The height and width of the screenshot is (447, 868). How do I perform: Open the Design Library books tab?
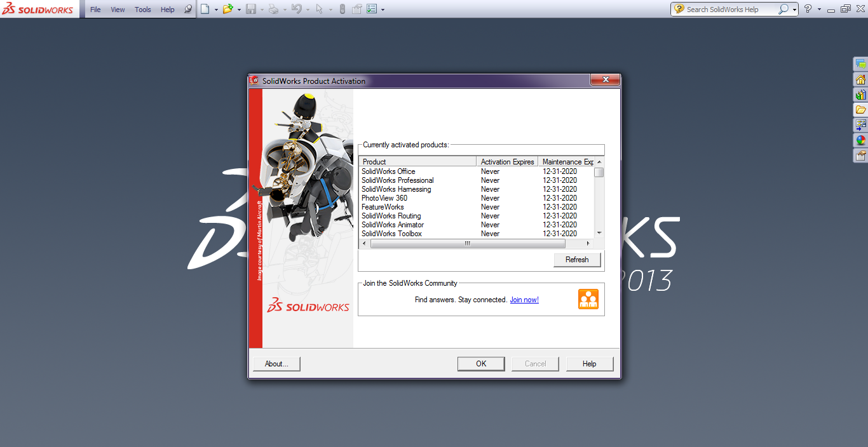click(860, 95)
